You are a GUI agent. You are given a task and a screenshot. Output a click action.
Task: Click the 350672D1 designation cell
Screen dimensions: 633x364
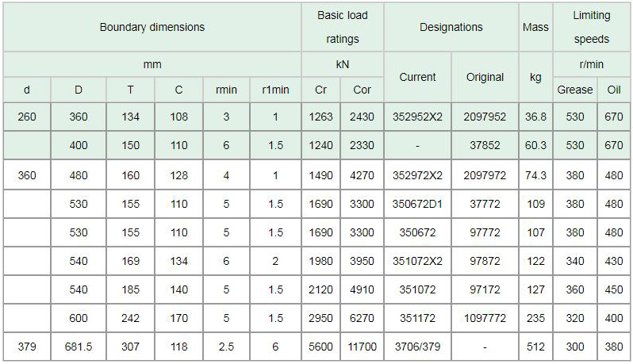point(417,204)
